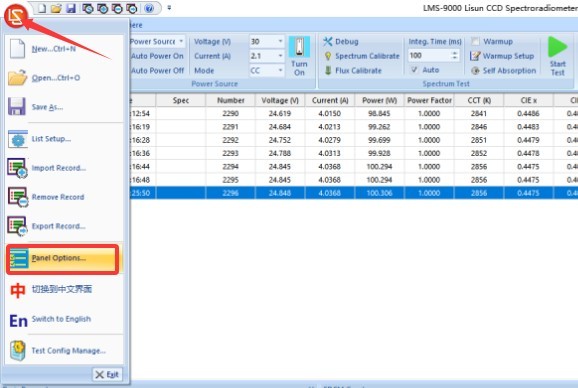Click the Power Factor column header

point(429,100)
